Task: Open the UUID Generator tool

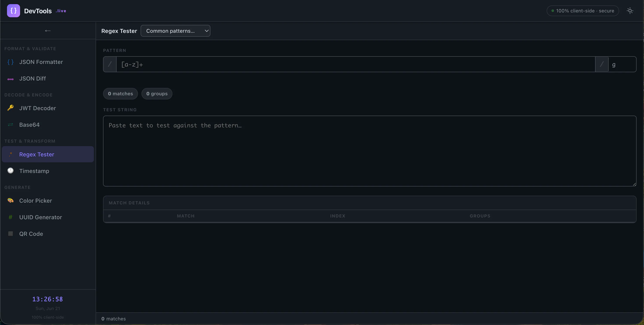Action: [x=48, y=217]
